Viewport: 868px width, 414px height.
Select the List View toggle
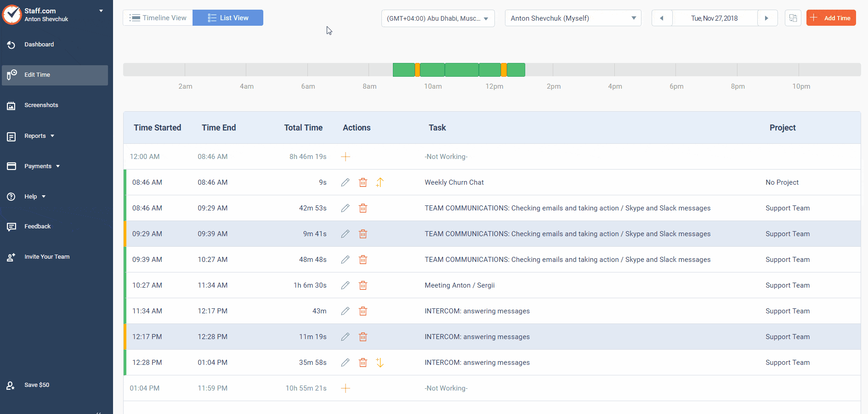tap(228, 18)
